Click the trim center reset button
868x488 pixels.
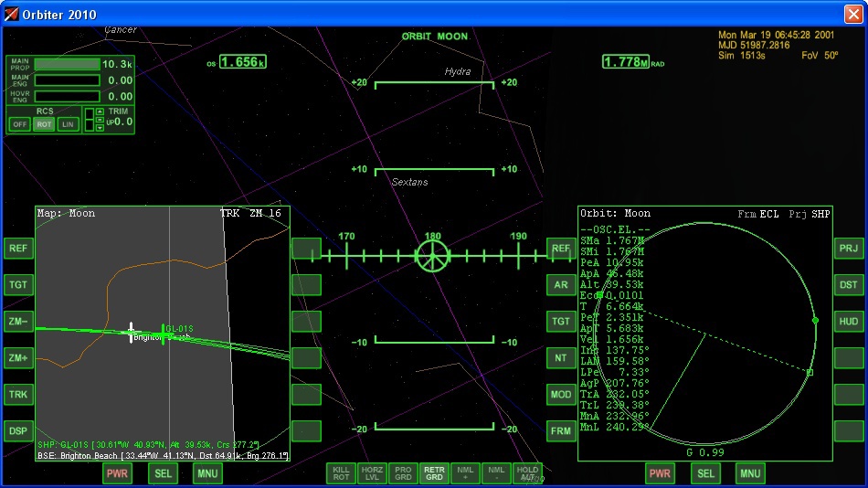(100, 120)
